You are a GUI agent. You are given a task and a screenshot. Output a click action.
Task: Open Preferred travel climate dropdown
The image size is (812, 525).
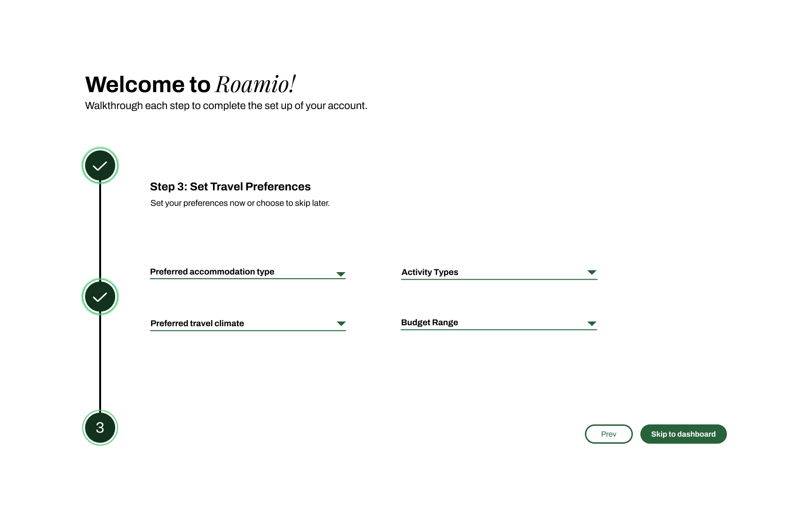(248, 324)
